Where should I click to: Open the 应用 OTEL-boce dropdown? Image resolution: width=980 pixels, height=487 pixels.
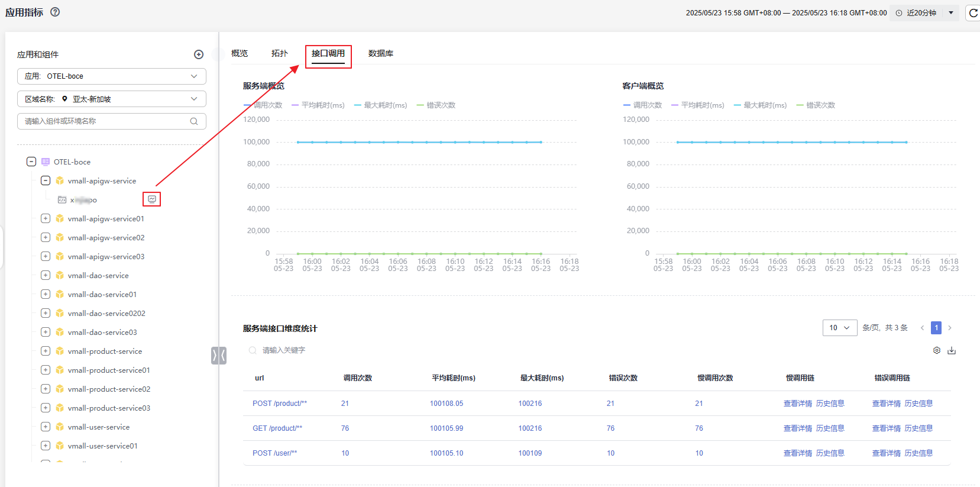[x=112, y=76]
